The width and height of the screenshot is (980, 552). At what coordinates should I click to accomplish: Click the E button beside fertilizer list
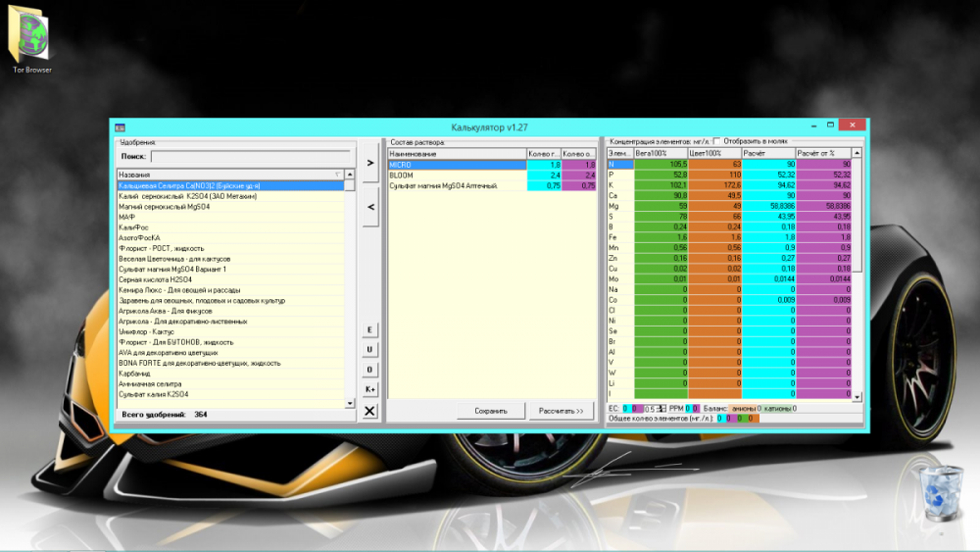(x=369, y=329)
